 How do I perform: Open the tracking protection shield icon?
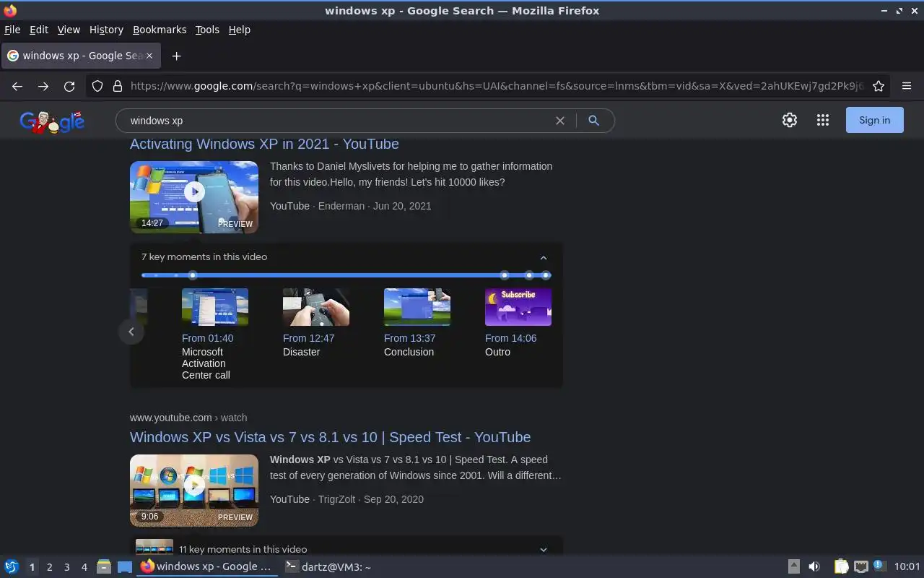[97, 86]
